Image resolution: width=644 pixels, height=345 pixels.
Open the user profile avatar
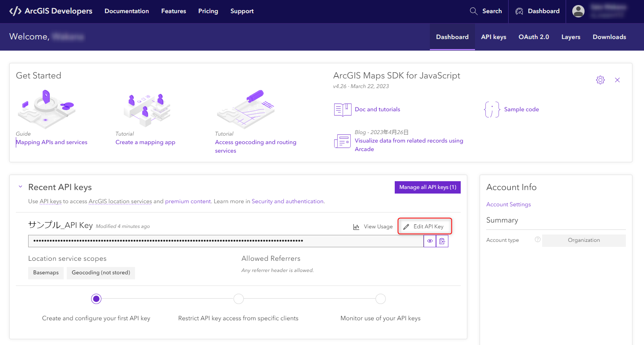click(x=578, y=11)
